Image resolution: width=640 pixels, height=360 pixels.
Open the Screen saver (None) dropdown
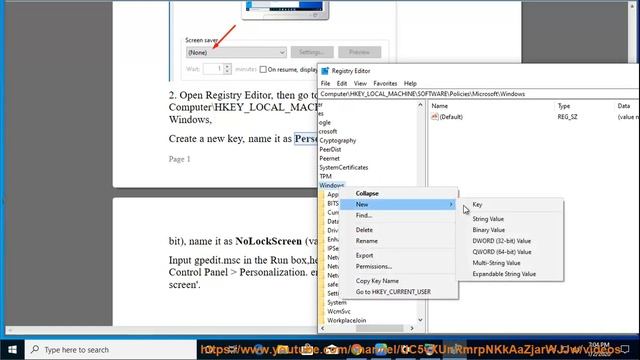(x=236, y=52)
